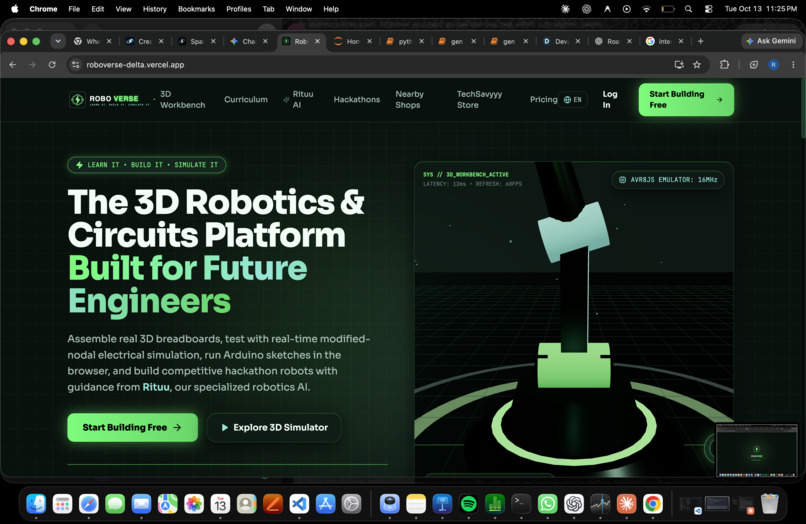Open Nearby Shops nav link
The width and height of the screenshot is (806, 524).
[410, 99]
